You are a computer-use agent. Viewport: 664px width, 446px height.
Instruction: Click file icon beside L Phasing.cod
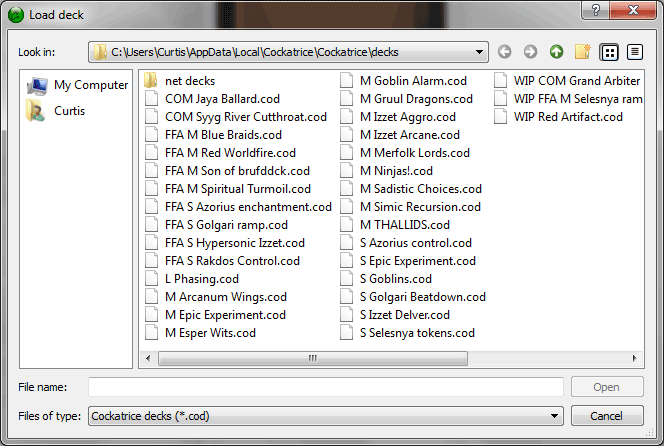coord(151,279)
